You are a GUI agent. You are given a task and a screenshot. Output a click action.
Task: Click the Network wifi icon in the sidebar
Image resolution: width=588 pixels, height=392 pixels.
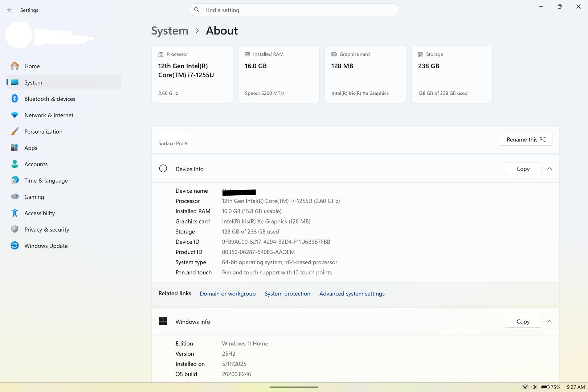(15, 115)
